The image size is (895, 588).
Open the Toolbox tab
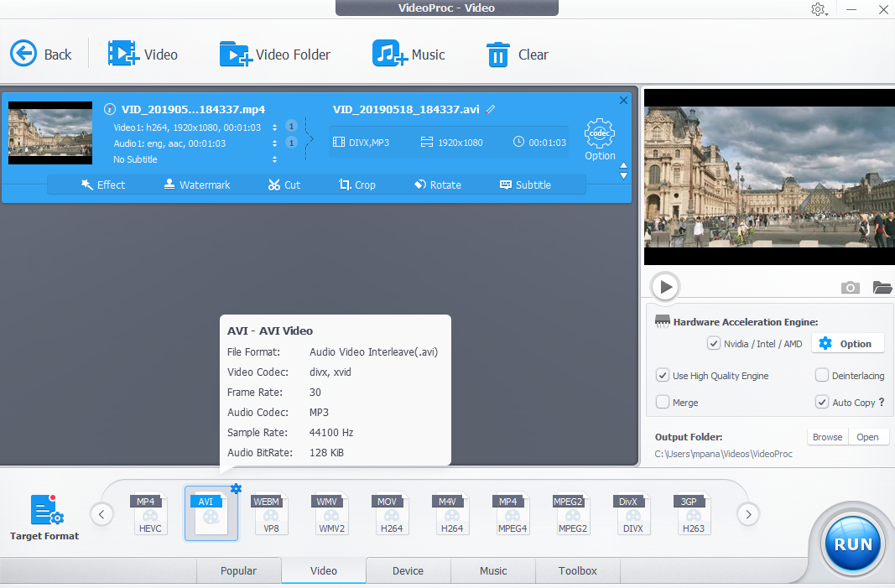578,570
